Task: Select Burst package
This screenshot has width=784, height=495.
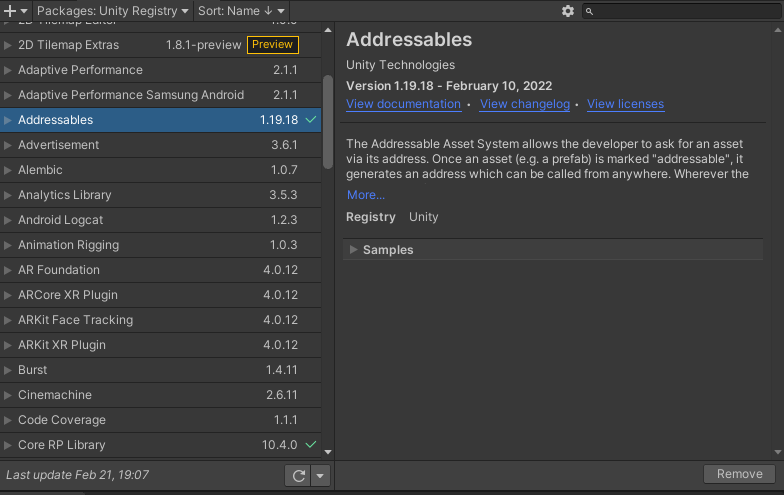Action: pyautogui.click(x=160, y=370)
